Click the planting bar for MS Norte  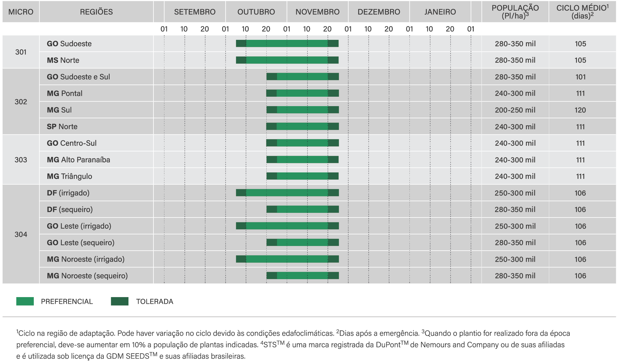pos(287,60)
